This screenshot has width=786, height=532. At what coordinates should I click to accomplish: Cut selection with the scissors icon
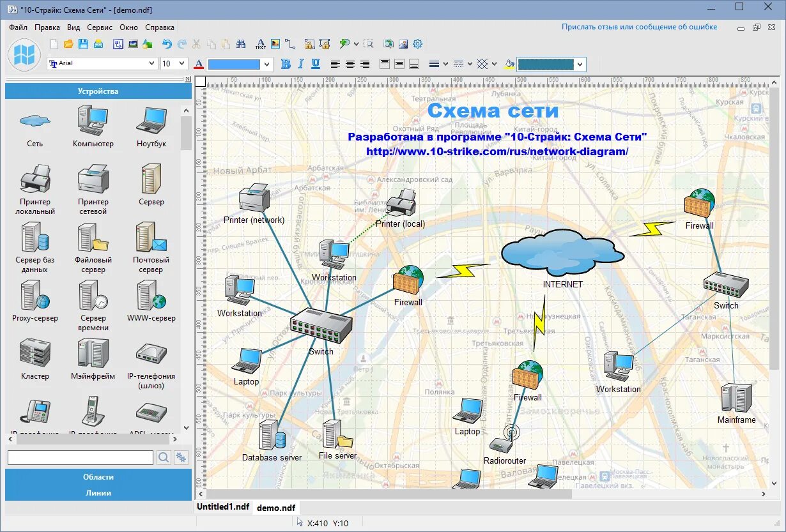click(196, 44)
